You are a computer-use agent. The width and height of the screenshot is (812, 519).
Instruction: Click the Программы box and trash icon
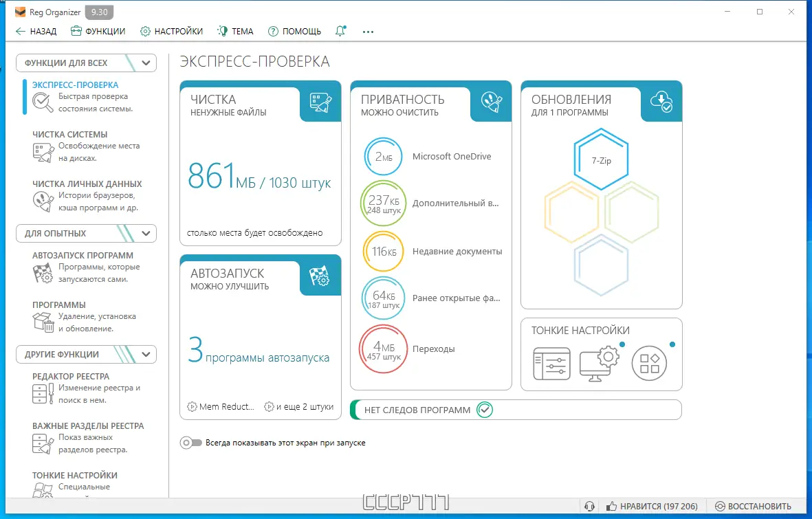[x=43, y=322]
